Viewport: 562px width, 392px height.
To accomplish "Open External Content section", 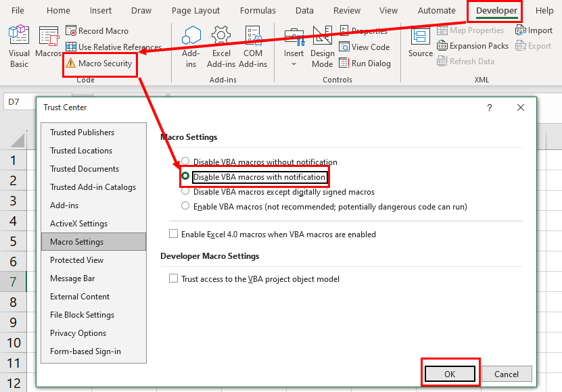I will tap(93, 296).
